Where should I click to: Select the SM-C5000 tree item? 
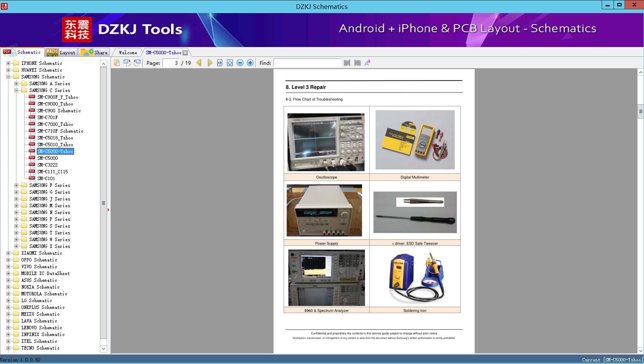tap(47, 158)
